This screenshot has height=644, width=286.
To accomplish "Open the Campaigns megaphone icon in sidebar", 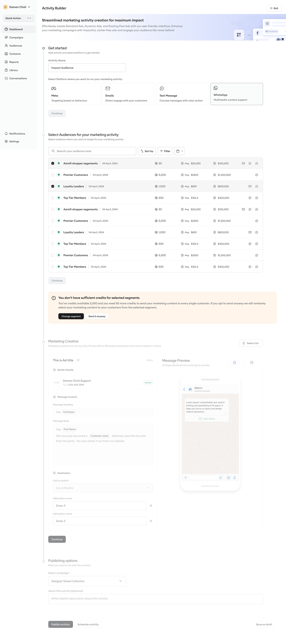I will pos(6,37).
